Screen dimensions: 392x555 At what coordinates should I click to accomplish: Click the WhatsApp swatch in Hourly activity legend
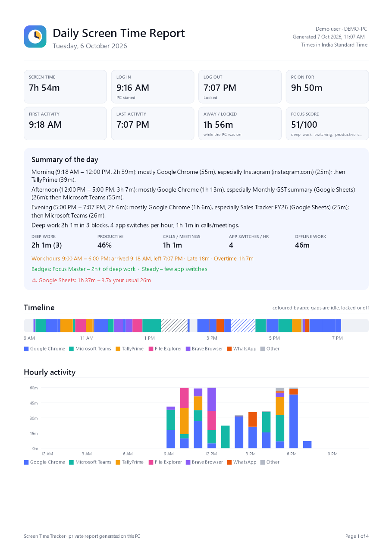229,462
